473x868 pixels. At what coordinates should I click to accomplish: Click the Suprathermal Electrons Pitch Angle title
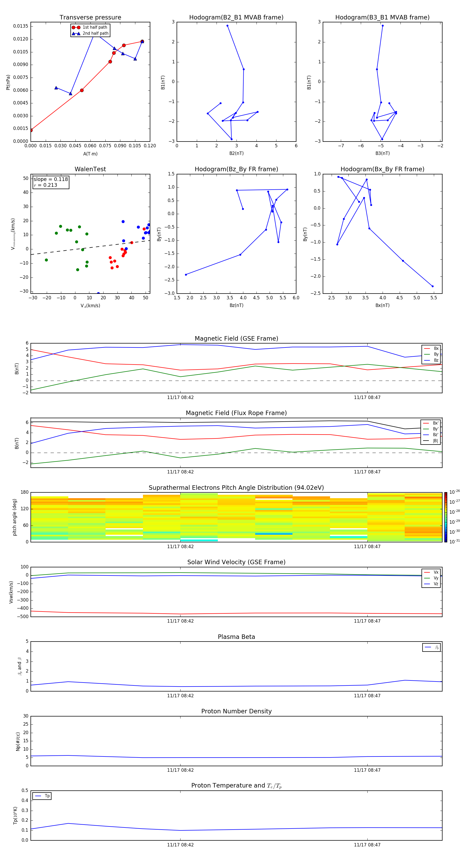[236, 488]
